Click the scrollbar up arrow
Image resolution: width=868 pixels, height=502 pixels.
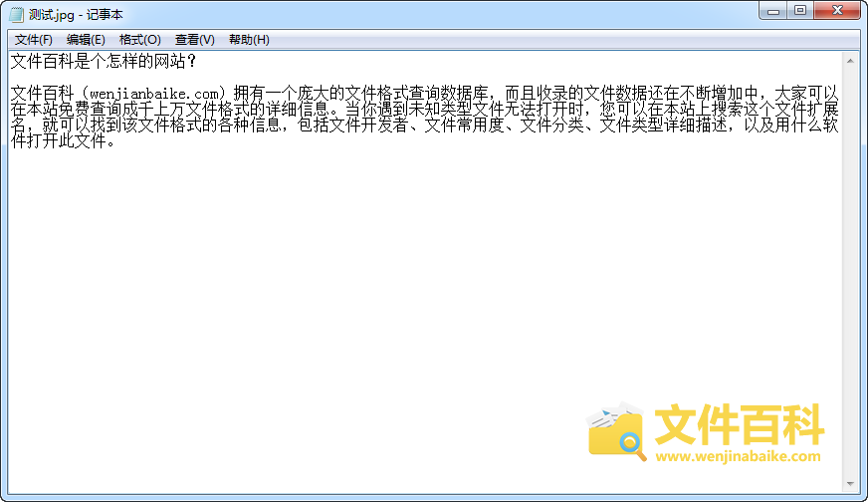pos(850,61)
